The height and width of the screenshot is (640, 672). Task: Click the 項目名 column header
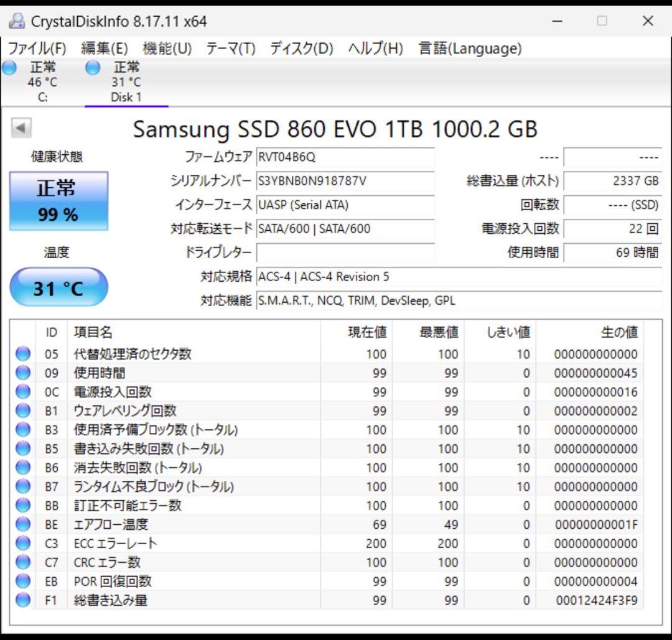tap(194, 332)
